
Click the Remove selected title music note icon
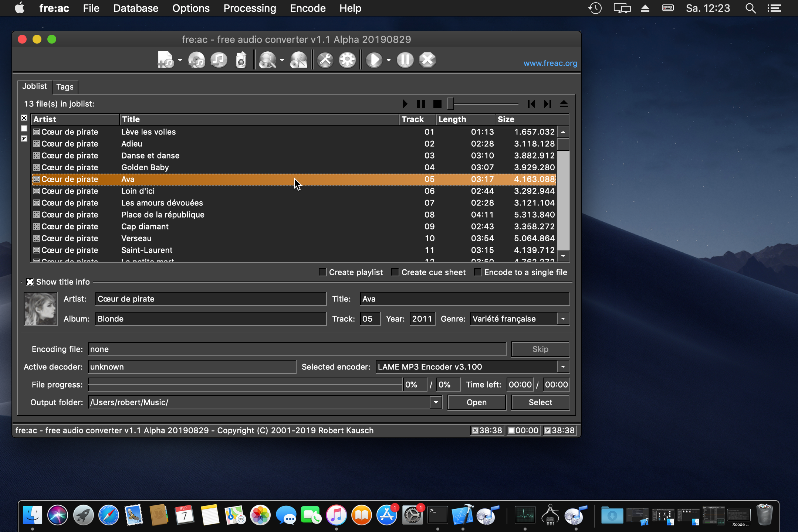click(x=219, y=60)
